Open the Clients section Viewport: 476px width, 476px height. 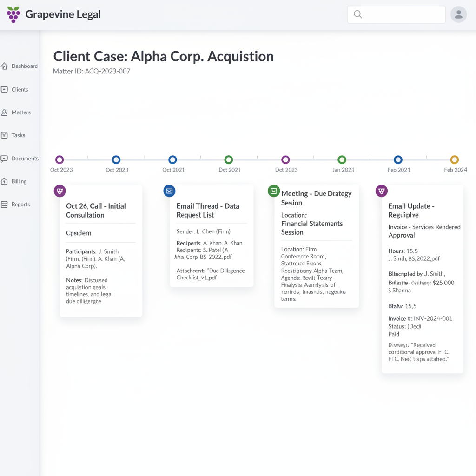[20, 89]
